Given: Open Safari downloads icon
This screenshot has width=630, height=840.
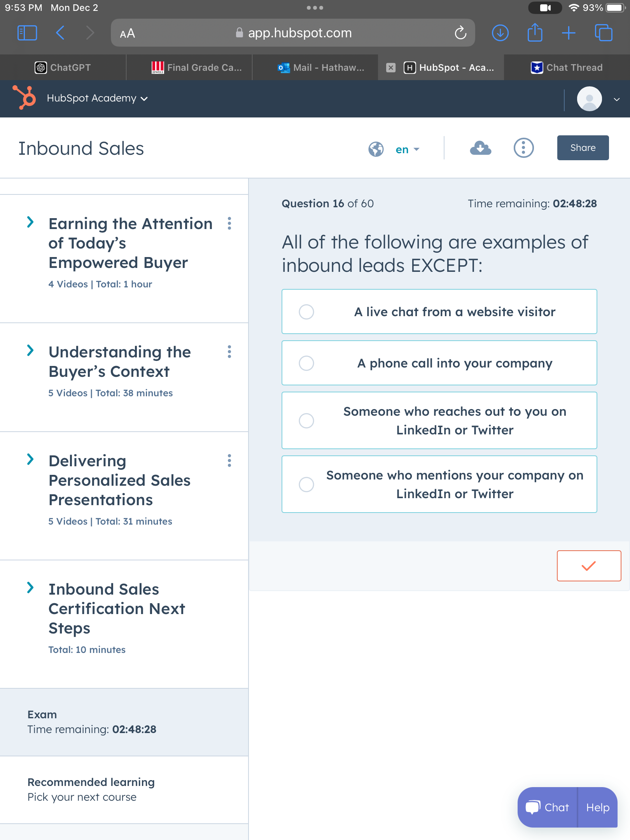Looking at the screenshot, I should [500, 33].
